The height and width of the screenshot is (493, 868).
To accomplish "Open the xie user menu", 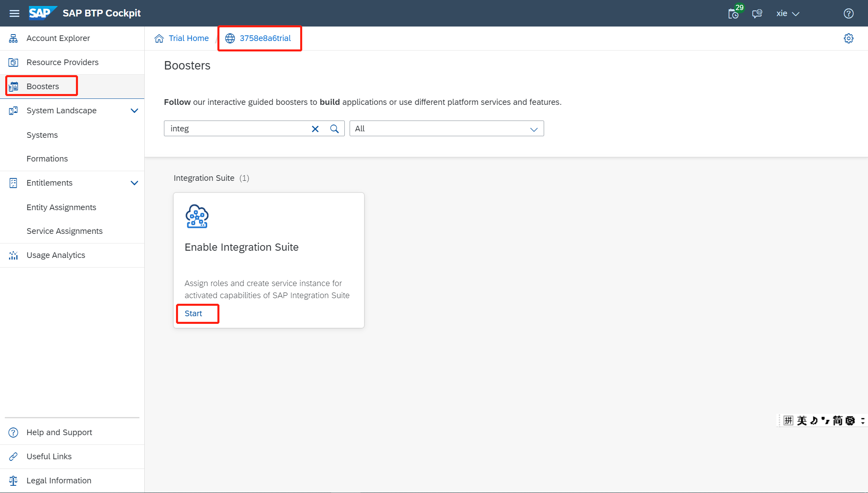I will 788,14.
